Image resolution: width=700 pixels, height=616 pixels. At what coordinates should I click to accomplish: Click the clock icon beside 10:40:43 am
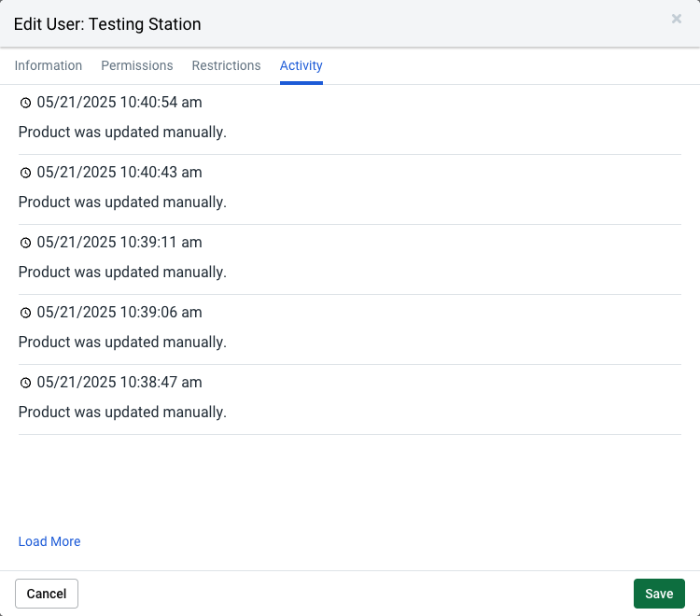pyautogui.click(x=25, y=173)
